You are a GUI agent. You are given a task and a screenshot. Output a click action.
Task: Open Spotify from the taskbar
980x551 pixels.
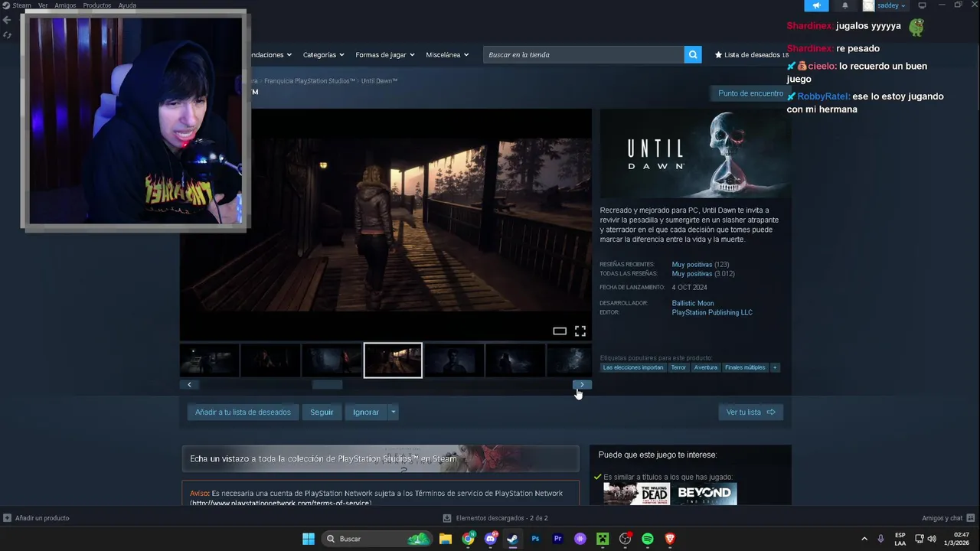pos(648,539)
